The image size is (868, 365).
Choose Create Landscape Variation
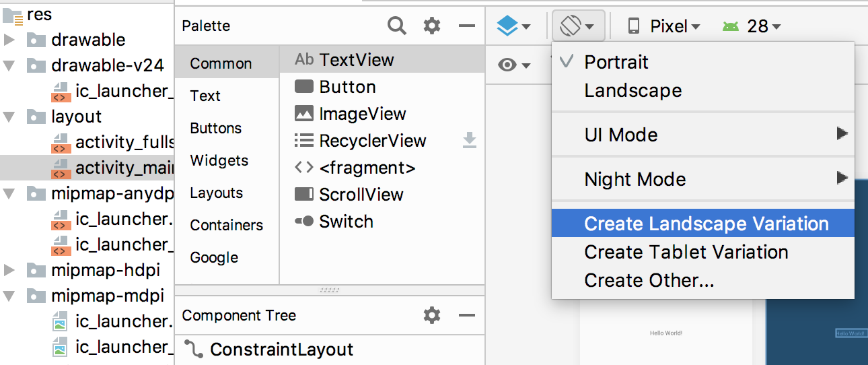[x=703, y=224]
